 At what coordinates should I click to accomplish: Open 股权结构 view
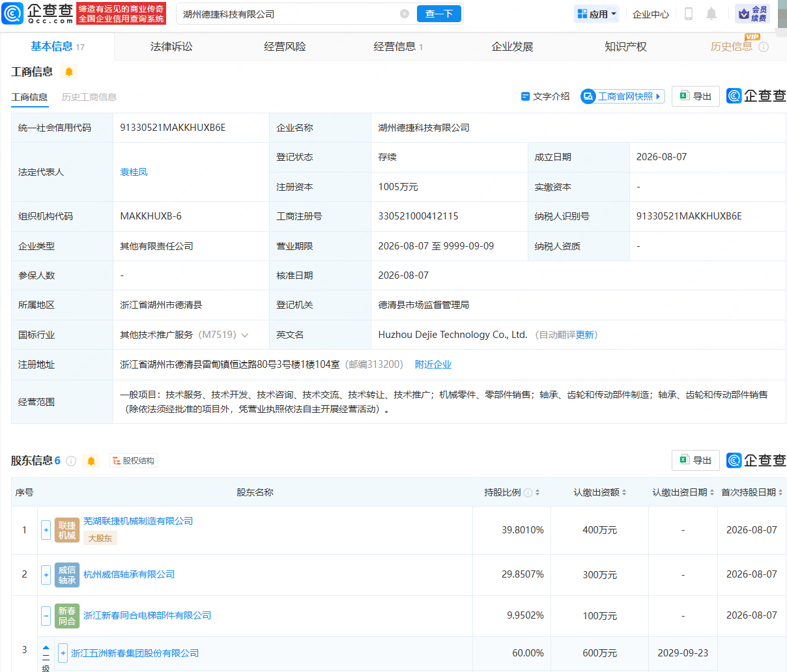coord(134,461)
